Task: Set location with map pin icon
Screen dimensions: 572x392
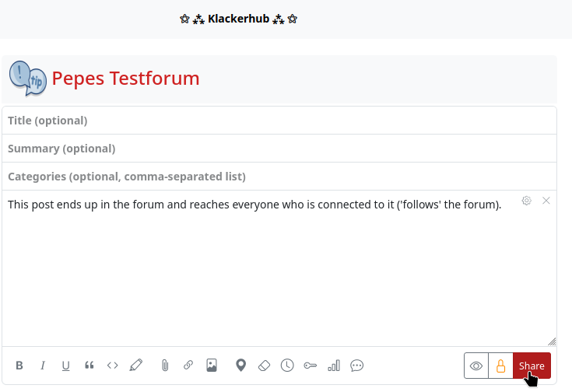Action: [x=241, y=366]
